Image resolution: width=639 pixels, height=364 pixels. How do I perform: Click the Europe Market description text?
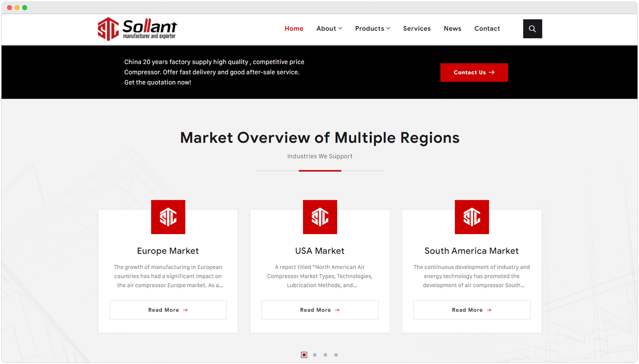[x=168, y=276]
